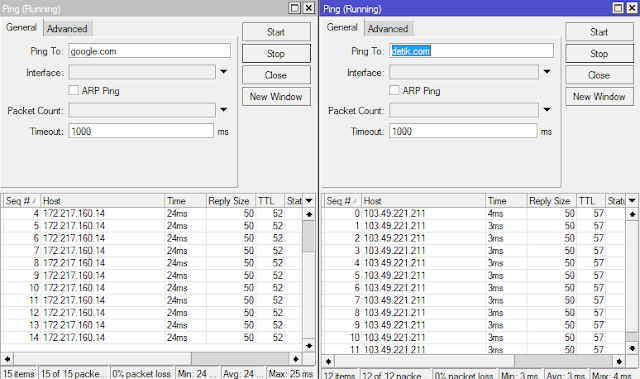The image size is (640, 379).
Task: Sort google.com results by Seq # column
Action: pos(21,201)
